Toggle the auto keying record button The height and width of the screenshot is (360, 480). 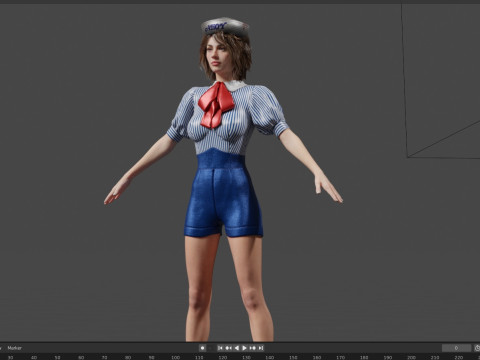tap(202, 348)
